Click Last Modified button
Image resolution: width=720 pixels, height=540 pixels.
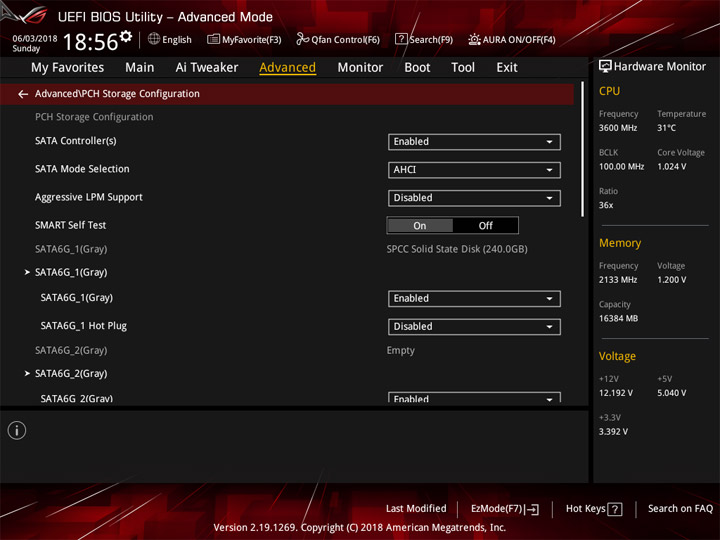(416, 509)
